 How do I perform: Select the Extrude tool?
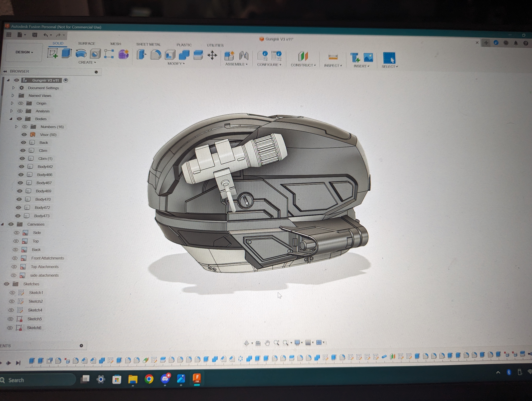click(67, 53)
